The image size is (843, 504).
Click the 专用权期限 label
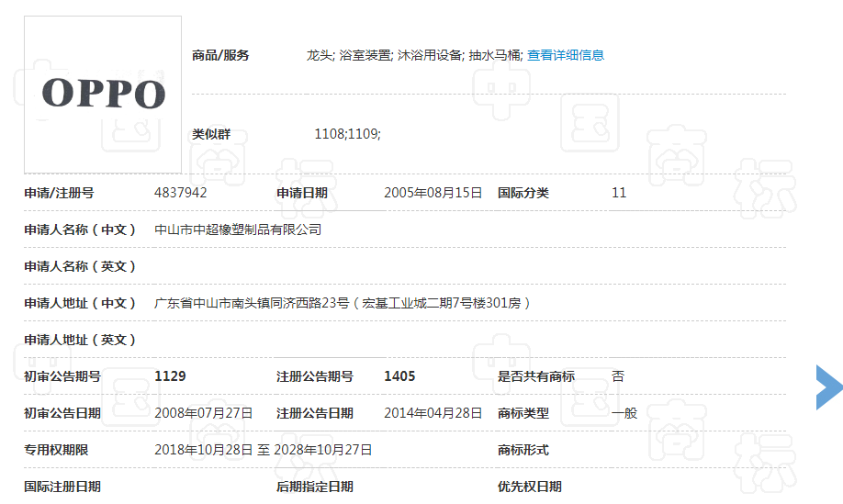point(56,450)
